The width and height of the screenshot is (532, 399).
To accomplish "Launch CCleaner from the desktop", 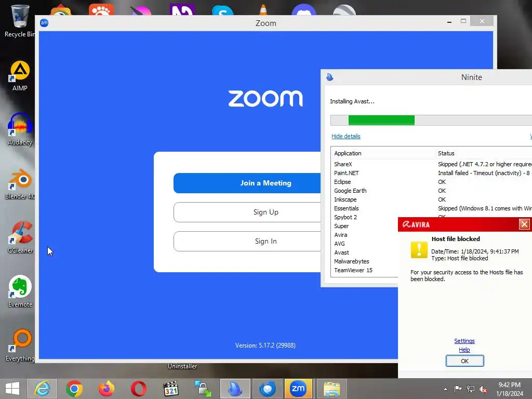I will pos(20,237).
